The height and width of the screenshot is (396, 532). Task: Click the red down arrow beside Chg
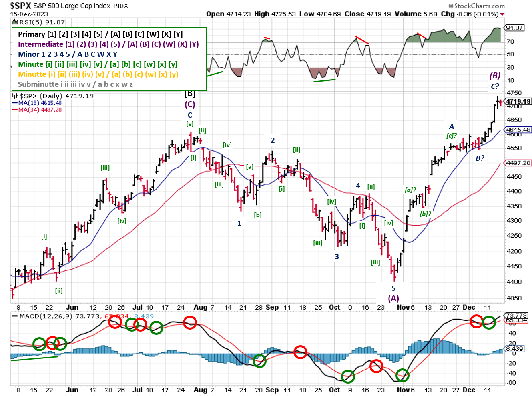pyautogui.click(x=502, y=14)
